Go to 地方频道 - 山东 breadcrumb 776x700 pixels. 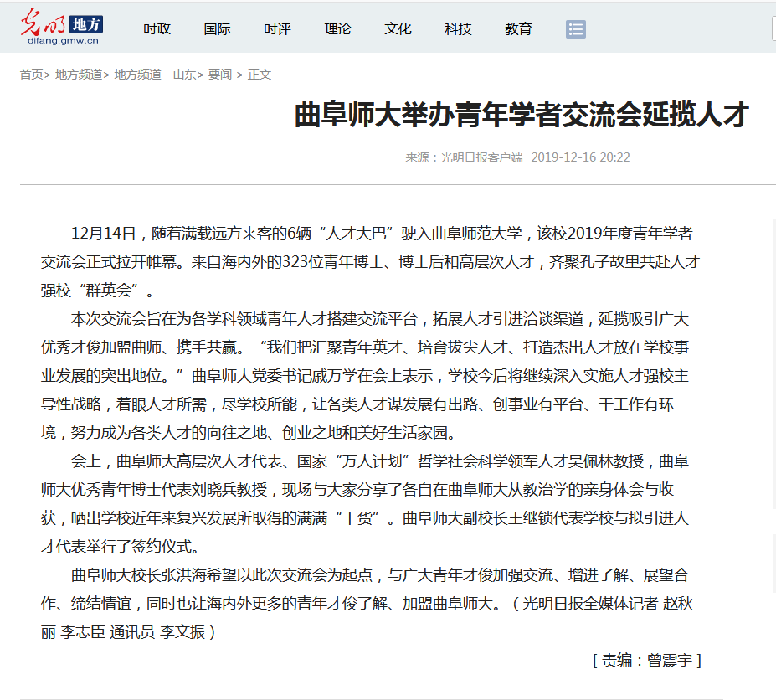[155, 75]
